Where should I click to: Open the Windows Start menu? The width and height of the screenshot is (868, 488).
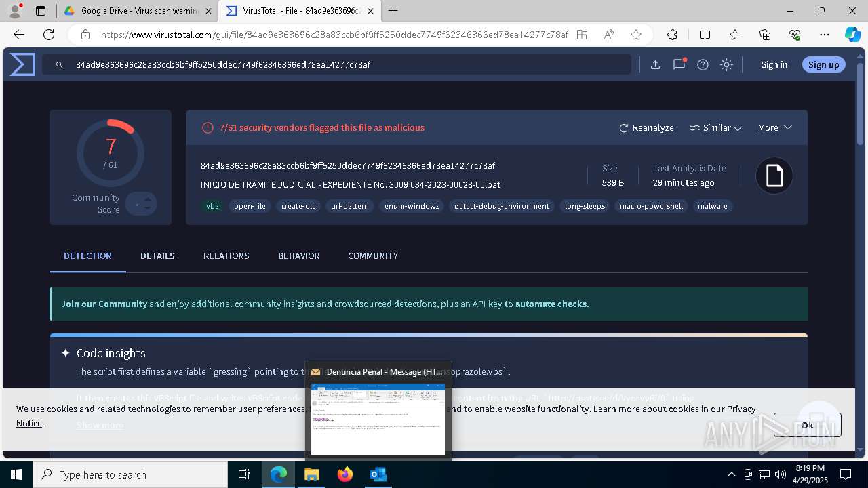pyautogui.click(x=16, y=474)
